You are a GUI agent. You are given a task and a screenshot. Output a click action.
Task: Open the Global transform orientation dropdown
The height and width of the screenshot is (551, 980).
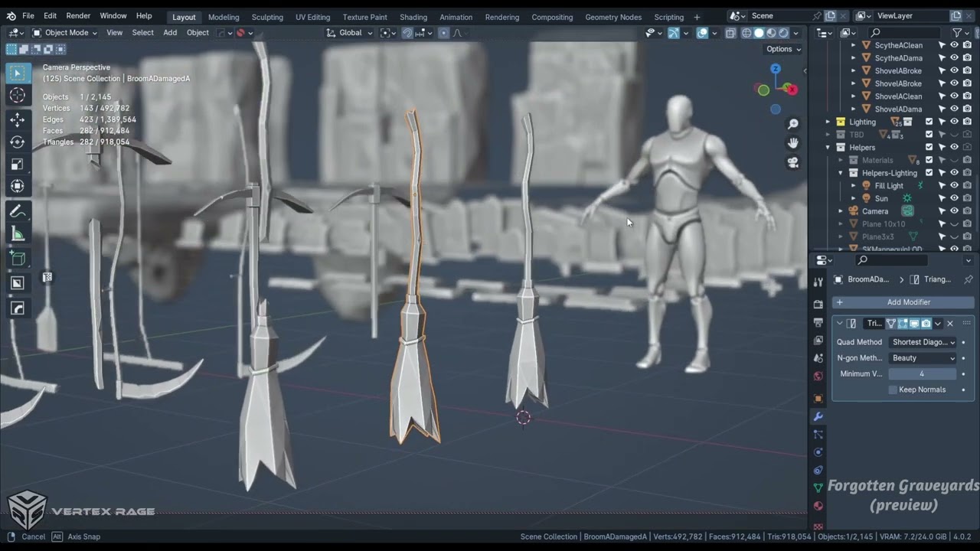pos(349,33)
